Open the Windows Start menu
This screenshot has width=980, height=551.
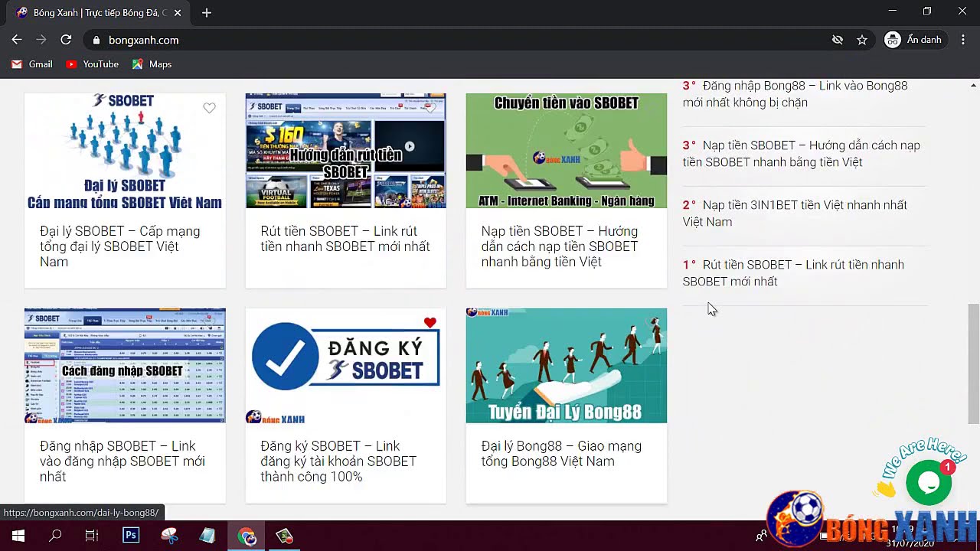[18, 536]
